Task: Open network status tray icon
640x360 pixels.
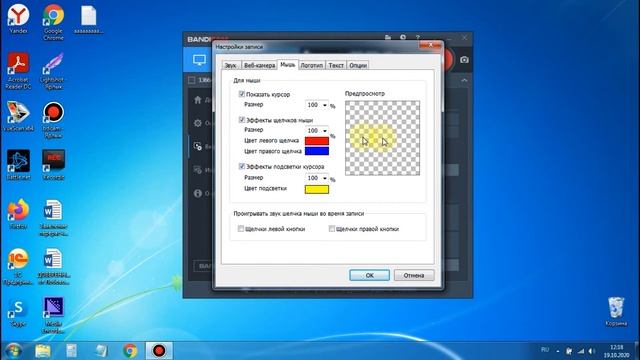Action: pyautogui.click(x=580, y=351)
